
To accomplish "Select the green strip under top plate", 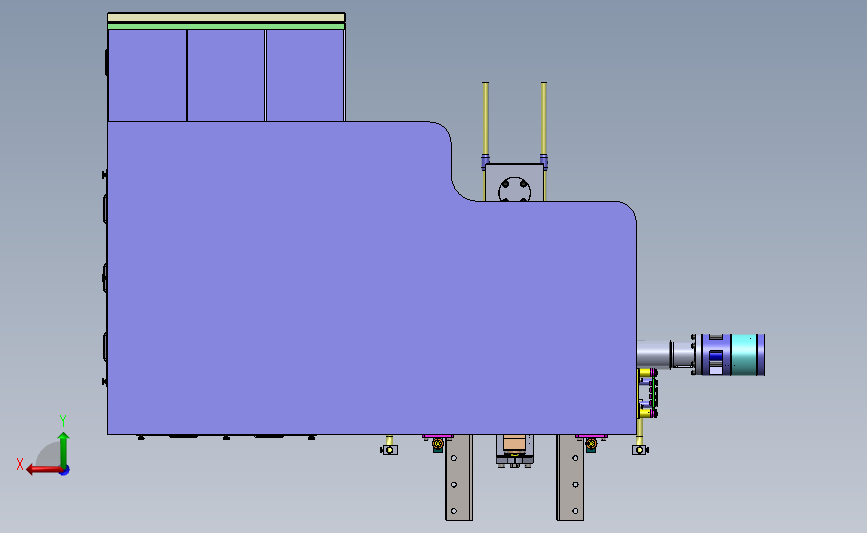I will [x=226, y=26].
